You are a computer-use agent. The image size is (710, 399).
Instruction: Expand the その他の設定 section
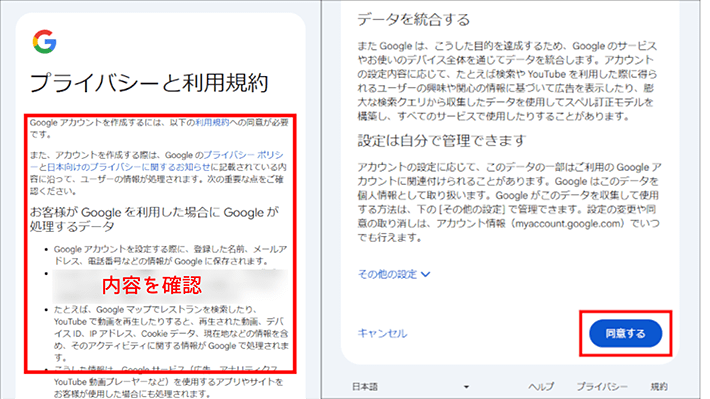[394, 274]
